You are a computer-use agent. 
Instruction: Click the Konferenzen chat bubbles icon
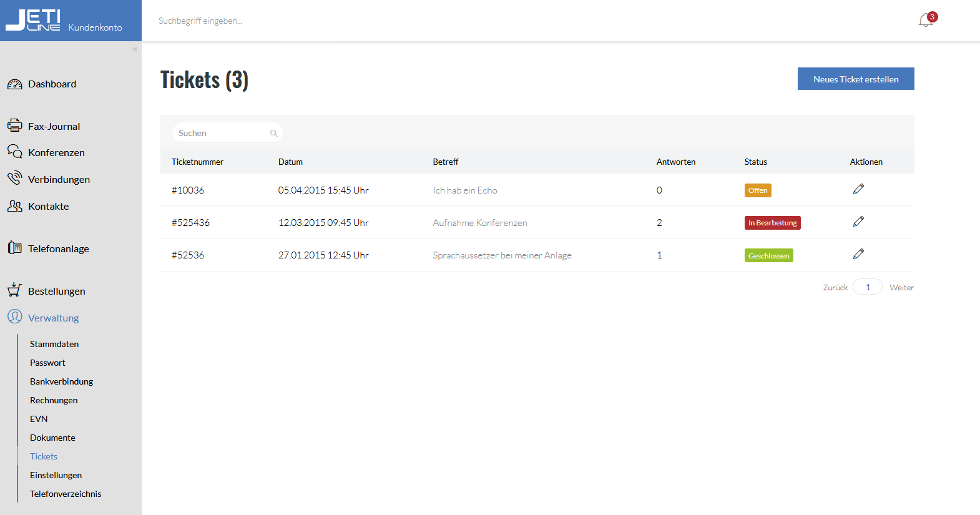coord(14,152)
